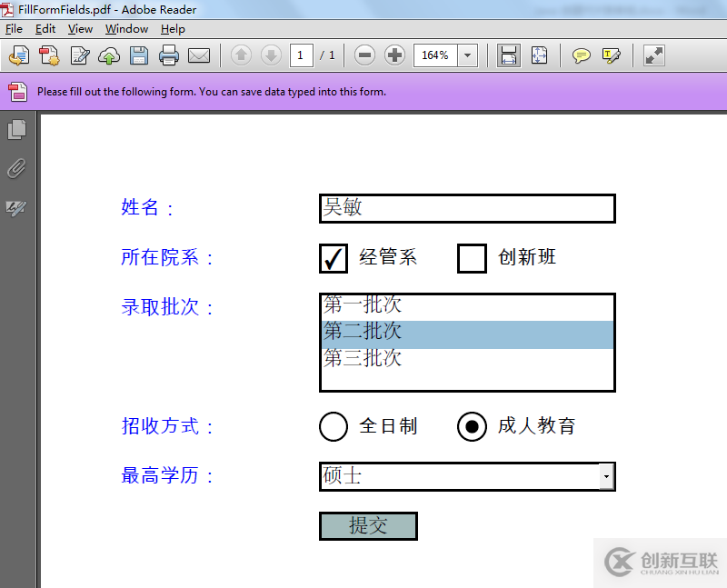This screenshot has width=727, height=588.
Task: Go to next page arrow
Action: coord(271,55)
